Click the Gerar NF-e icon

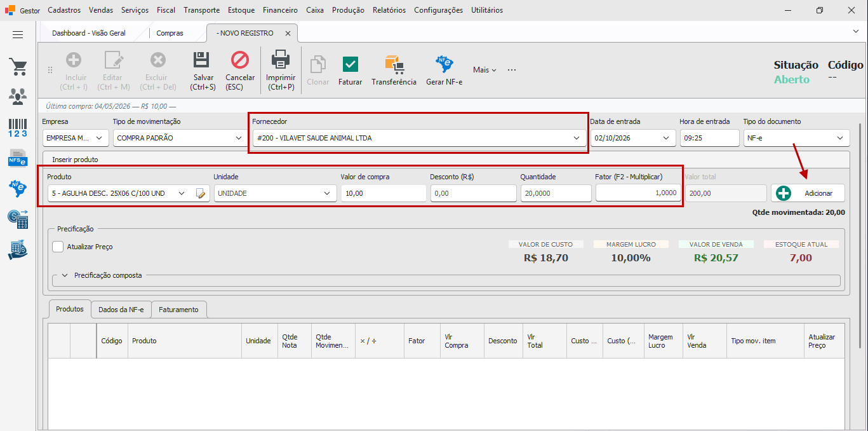point(444,64)
